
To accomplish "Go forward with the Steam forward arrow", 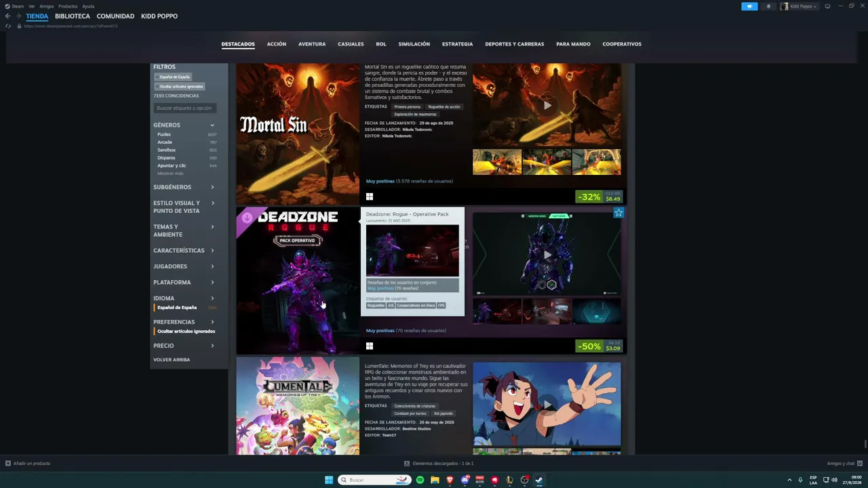I will click(18, 16).
